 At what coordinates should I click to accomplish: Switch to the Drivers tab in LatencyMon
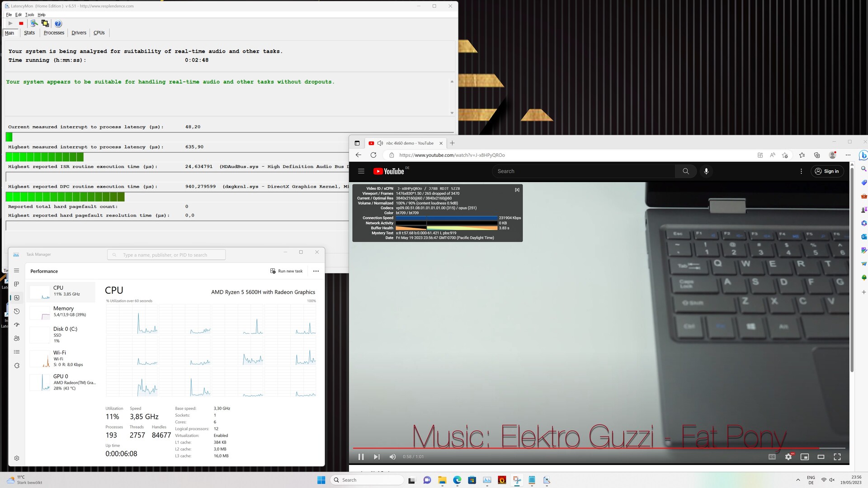[79, 33]
